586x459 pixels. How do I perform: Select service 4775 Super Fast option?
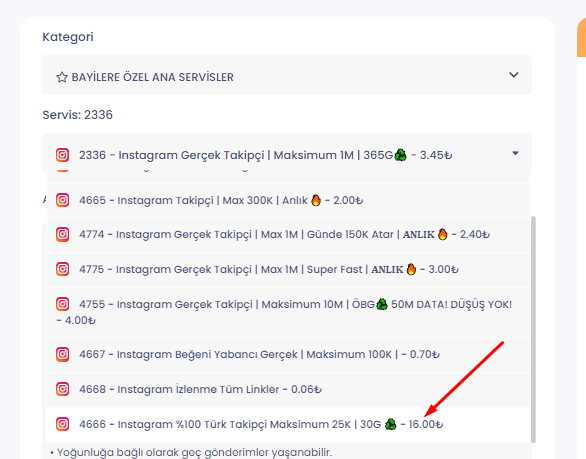(x=288, y=269)
